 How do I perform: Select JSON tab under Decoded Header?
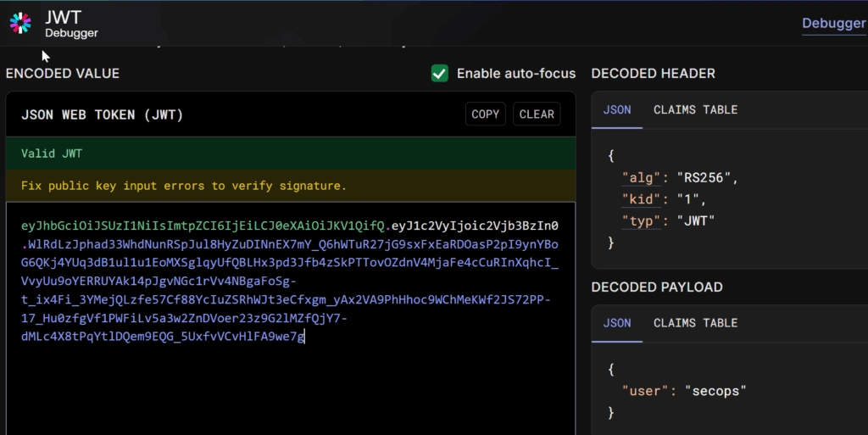[616, 110]
